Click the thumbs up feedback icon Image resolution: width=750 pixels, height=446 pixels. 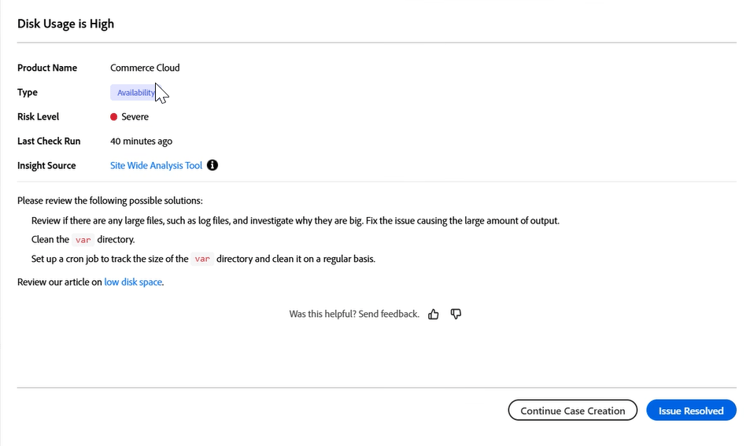tap(433, 314)
